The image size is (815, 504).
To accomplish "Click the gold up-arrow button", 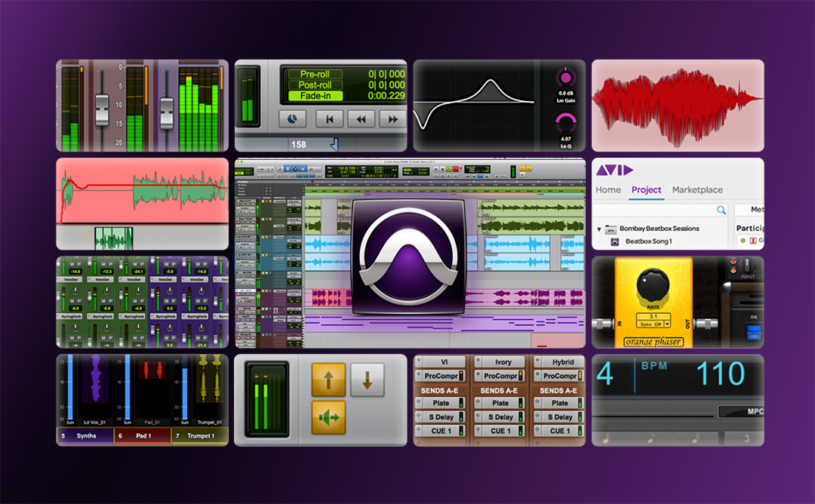I will tap(328, 380).
